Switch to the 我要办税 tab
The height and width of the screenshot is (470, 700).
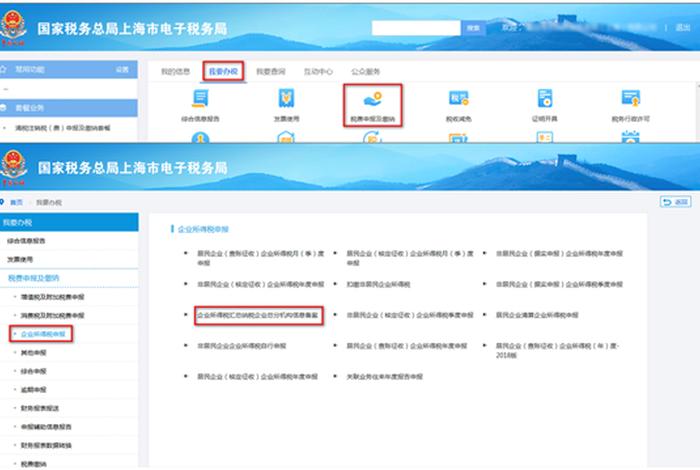(x=222, y=72)
